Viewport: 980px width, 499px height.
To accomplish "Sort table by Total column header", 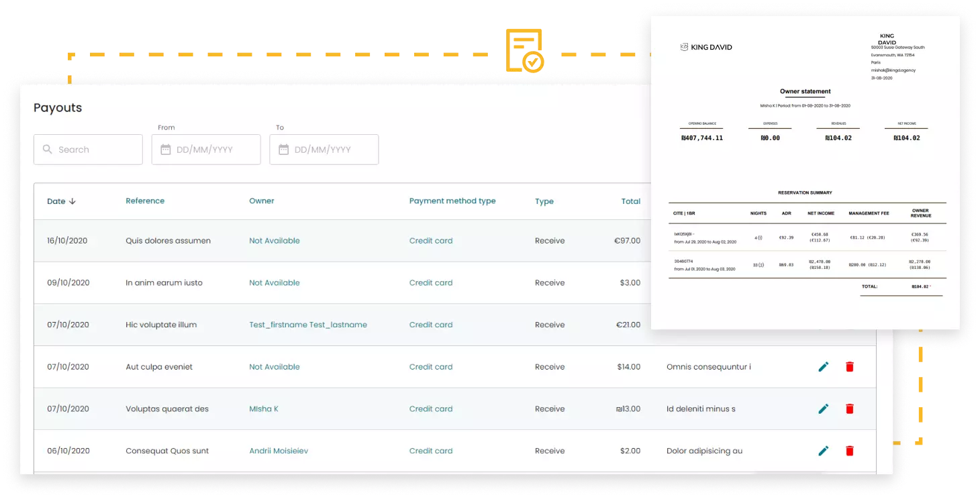I will pos(630,201).
